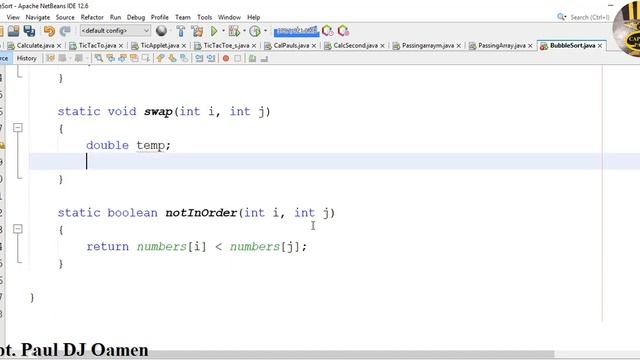Screen dimensions: 640x360
Task: Shift the current line left
Action: [199, 58]
